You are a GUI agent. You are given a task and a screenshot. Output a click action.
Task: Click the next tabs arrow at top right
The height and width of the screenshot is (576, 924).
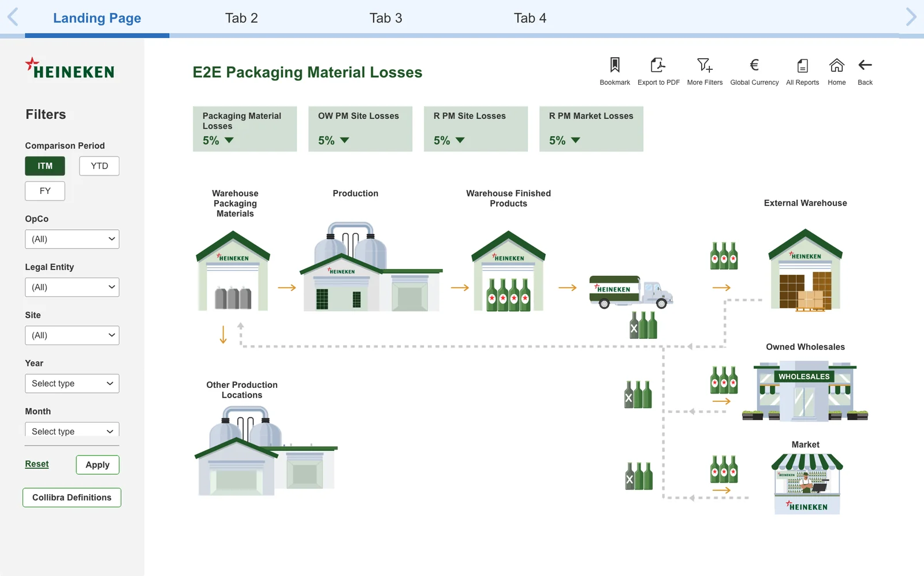click(911, 17)
